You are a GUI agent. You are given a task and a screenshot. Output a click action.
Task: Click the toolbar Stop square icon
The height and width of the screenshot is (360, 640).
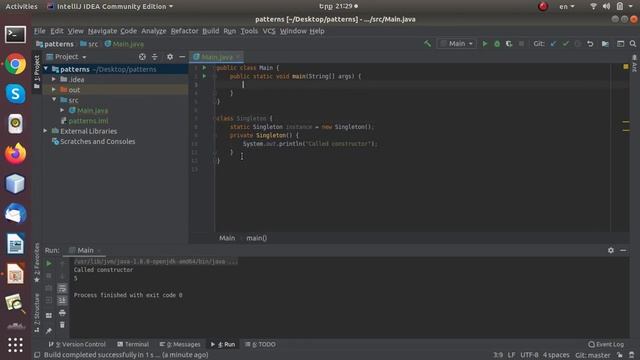point(521,44)
